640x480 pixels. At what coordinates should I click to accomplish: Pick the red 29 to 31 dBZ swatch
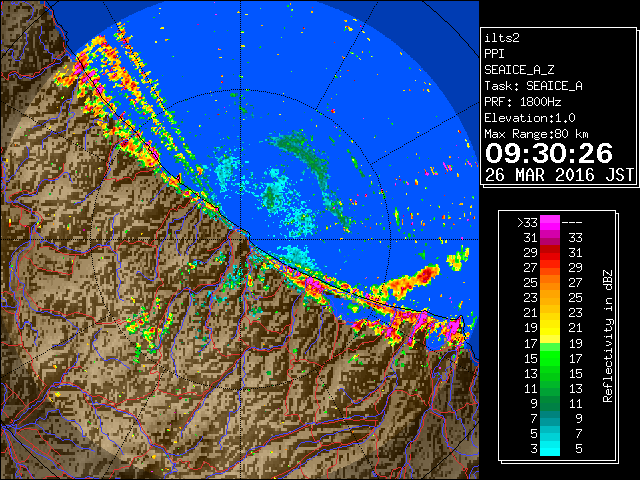[550, 253]
